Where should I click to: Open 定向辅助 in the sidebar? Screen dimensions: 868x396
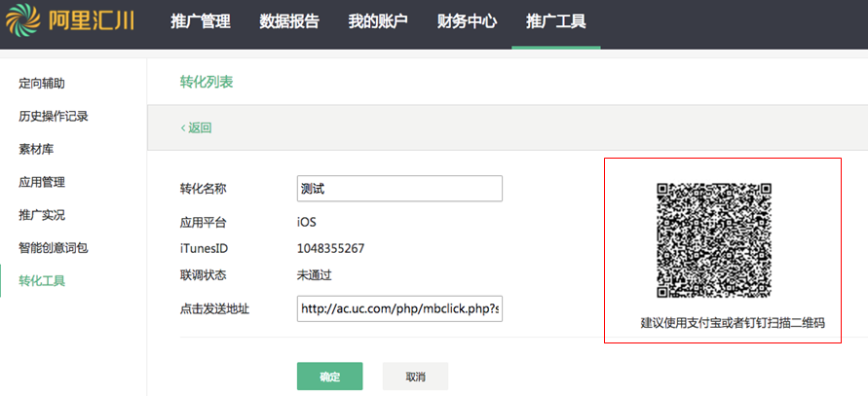click(42, 84)
